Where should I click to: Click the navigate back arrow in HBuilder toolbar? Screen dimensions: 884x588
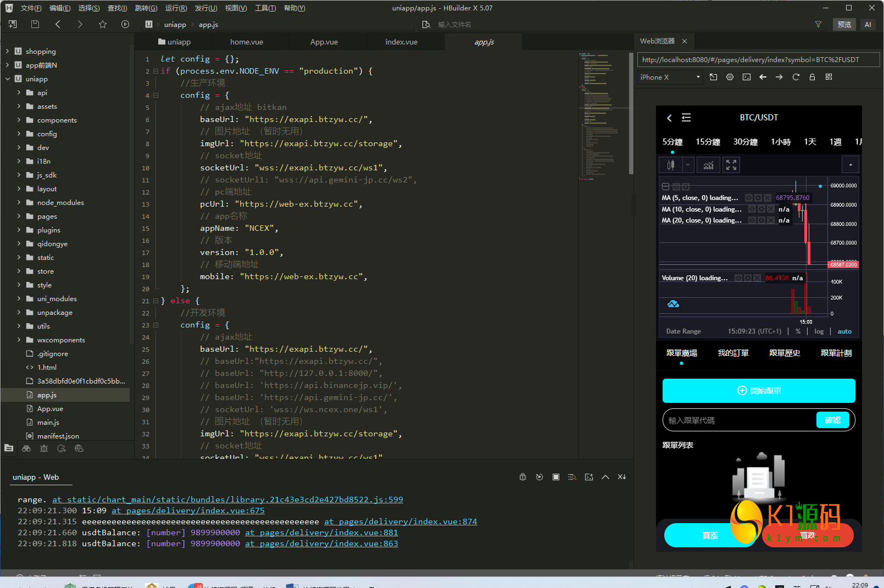tap(58, 24)
